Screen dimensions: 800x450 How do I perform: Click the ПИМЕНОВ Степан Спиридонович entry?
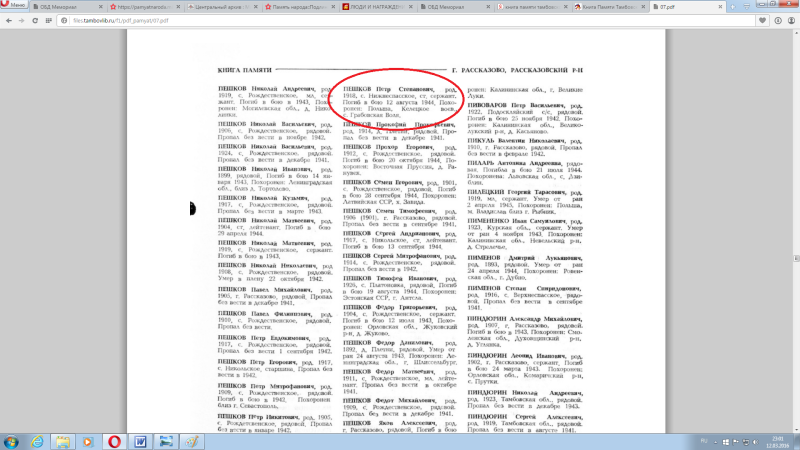tap(525, 298)
